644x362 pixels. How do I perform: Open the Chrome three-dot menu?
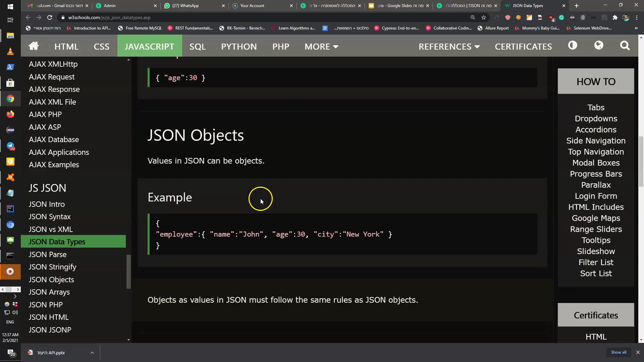point(637,17)
